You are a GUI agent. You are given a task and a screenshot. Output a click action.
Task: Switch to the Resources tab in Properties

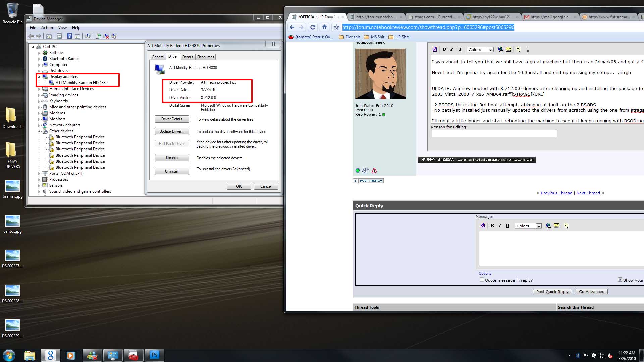point(205,57)
